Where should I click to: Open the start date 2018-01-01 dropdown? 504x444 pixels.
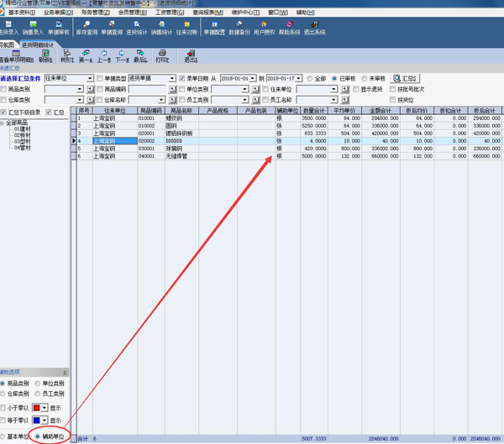[253, 79]
